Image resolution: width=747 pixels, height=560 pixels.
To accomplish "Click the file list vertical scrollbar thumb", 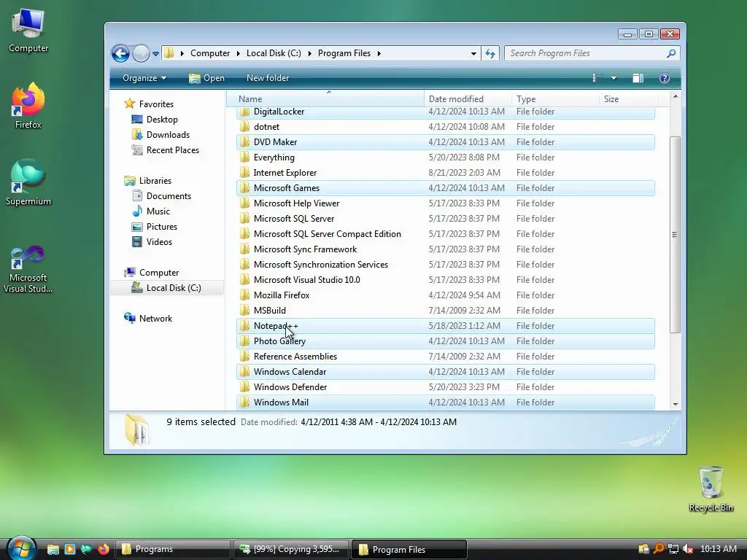I will [675, 234].
